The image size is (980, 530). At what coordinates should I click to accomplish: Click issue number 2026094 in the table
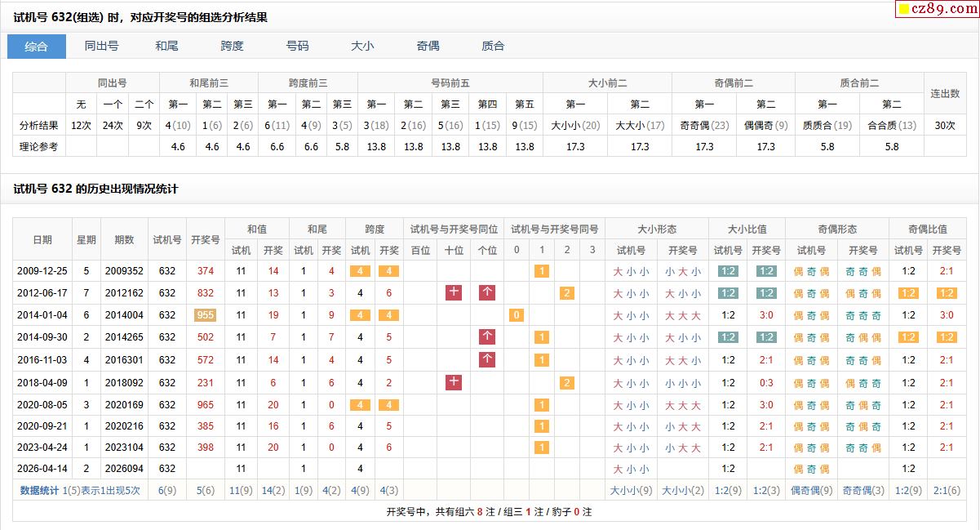tap(124, 469)
